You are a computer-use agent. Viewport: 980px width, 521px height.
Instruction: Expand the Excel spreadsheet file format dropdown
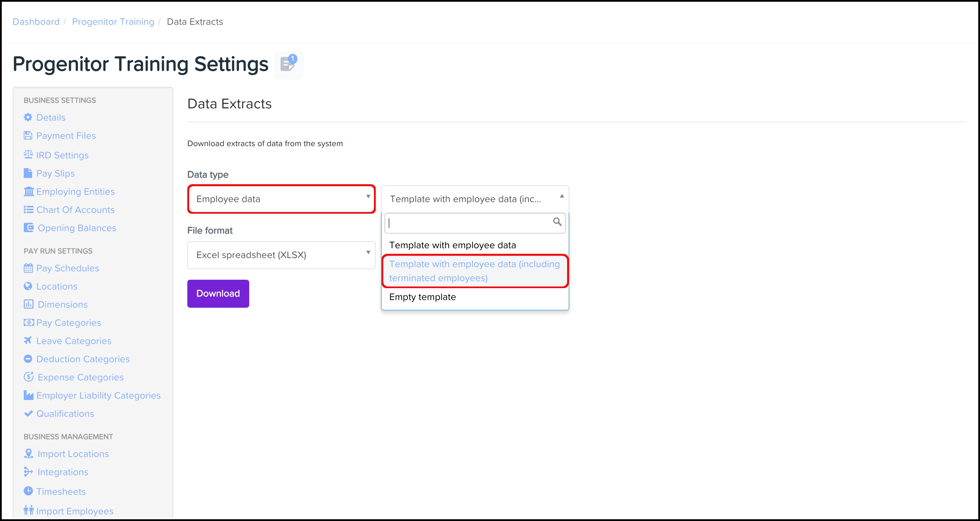click(281, 255)
